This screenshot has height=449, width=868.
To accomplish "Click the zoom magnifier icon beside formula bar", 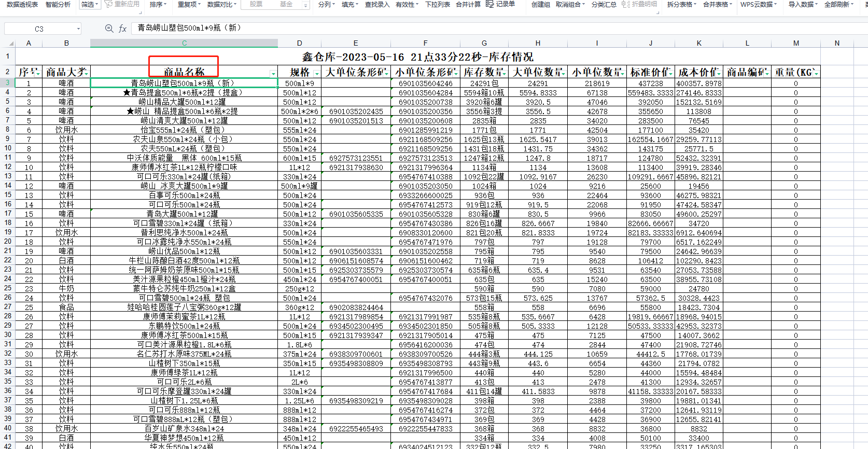I will (109, 29).
